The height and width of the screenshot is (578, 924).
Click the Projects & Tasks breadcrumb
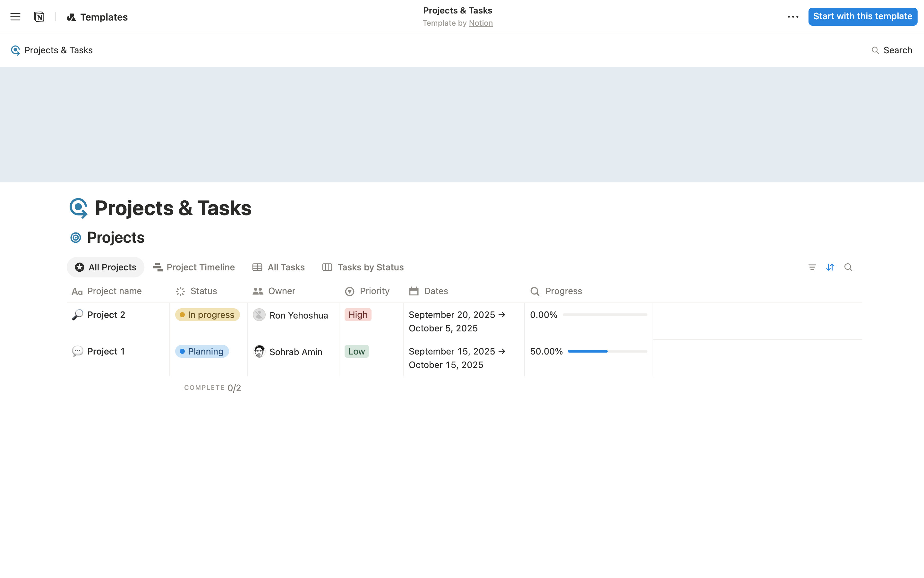(52, 50)
